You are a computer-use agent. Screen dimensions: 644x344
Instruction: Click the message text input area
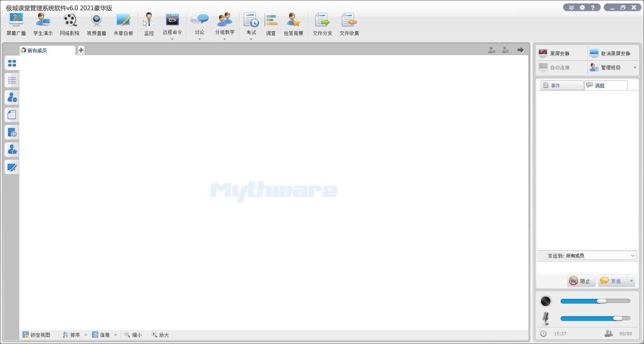(587, 267)
